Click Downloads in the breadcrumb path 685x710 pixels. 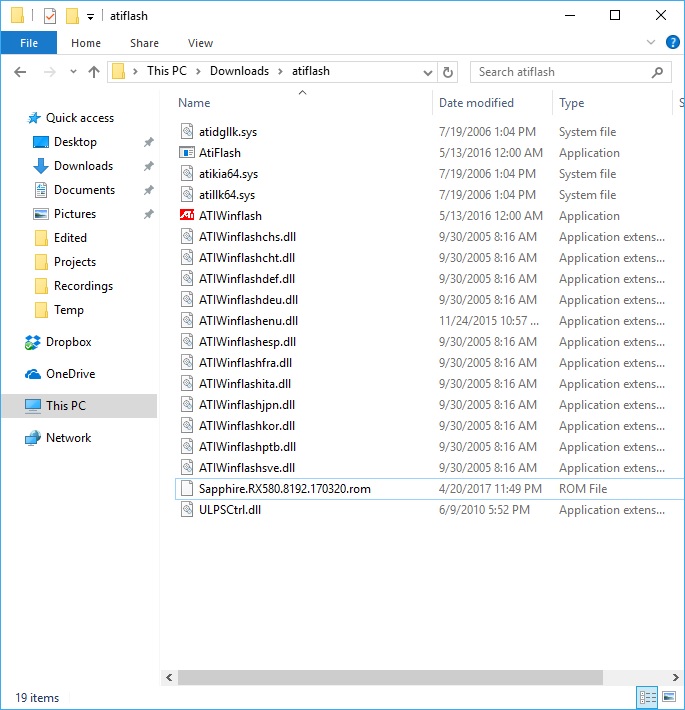coord(239,71)
